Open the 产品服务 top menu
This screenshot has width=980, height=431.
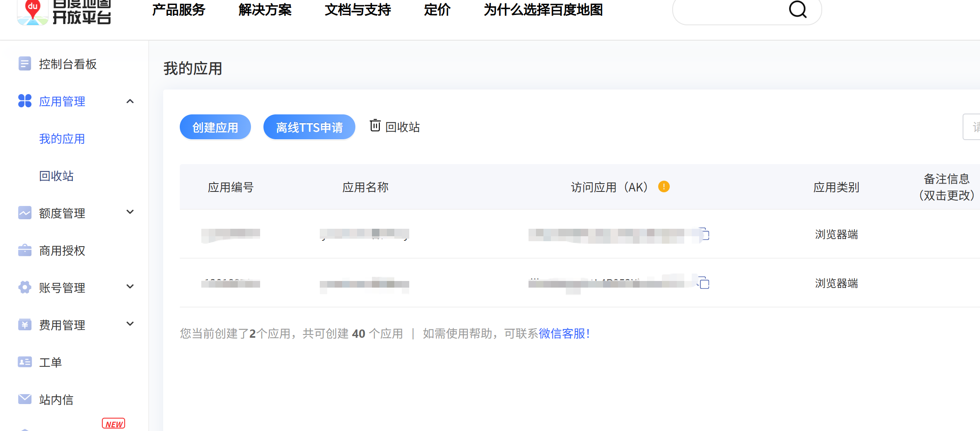[179, 10]
